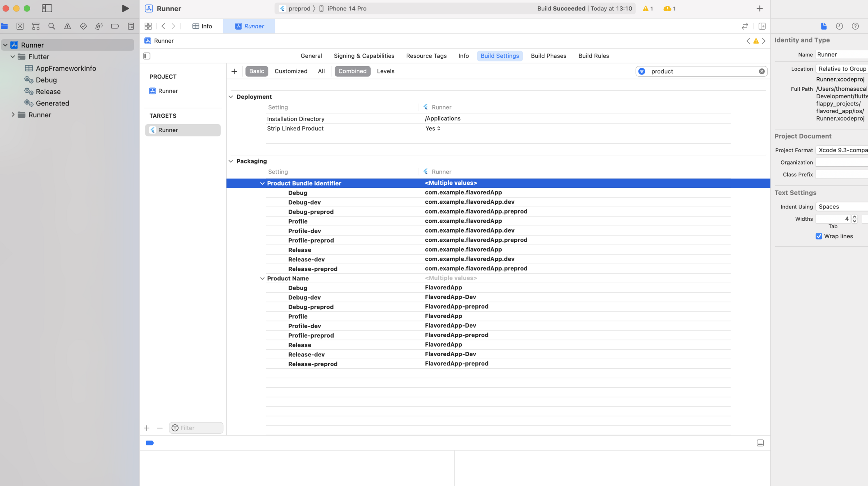Toggle the navigator sidebar button
The height and width of the screenshot is (486, 868).
click(x=47, y=8)
